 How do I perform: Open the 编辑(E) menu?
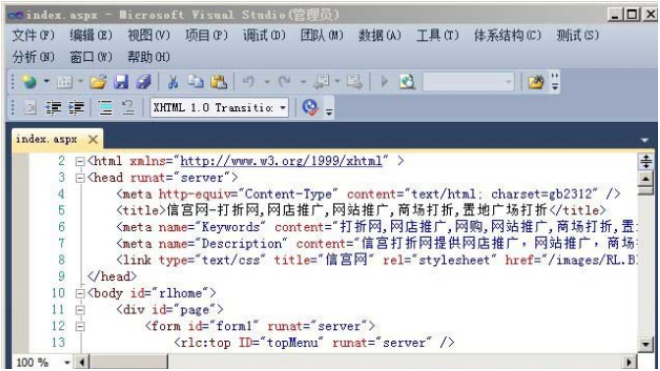[x=90, y=35]
